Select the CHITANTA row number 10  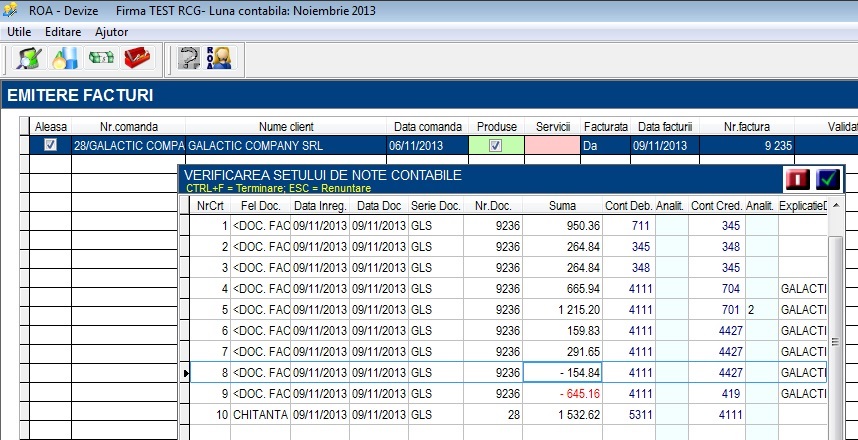(508, 415)
